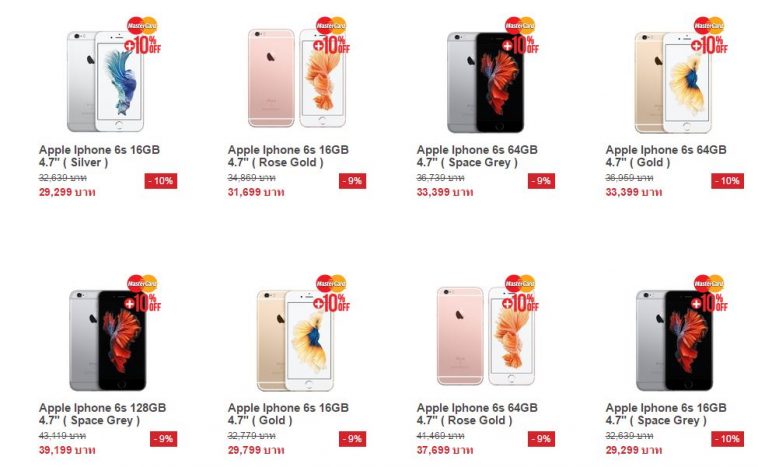Open the iPhone 6s 16GB Rose Gold product image
Screen dimensions: 758x467
point(297,78)
